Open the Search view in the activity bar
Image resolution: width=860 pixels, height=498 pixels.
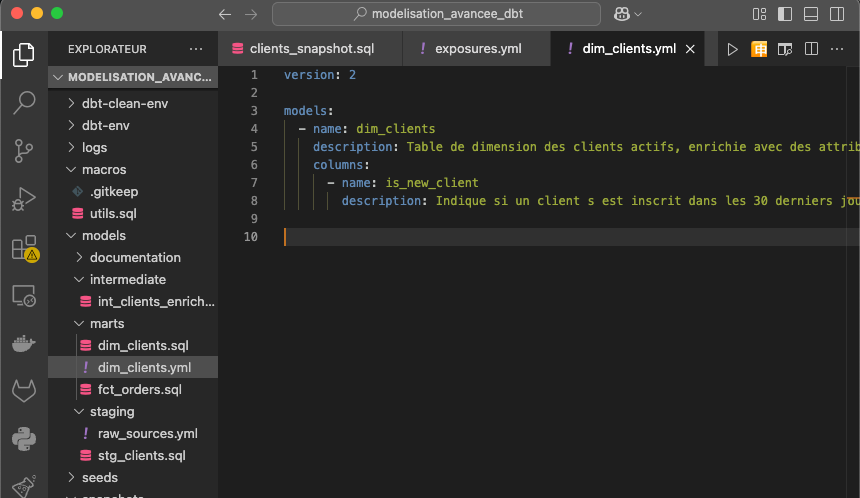(24, 103)
